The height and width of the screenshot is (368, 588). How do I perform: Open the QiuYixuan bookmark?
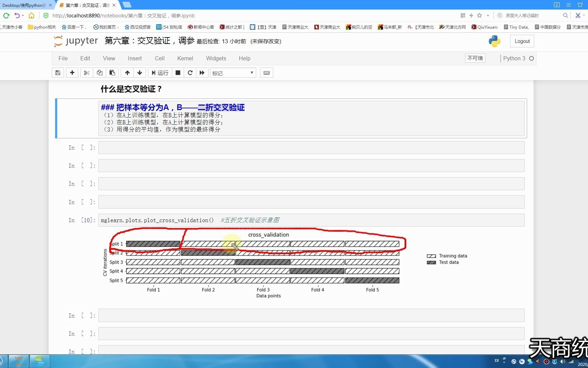pyautogui.click(x=485, y=27)
